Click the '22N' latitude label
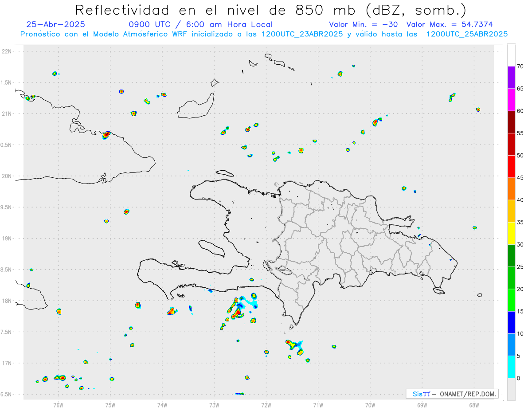 tap(8, 51)
